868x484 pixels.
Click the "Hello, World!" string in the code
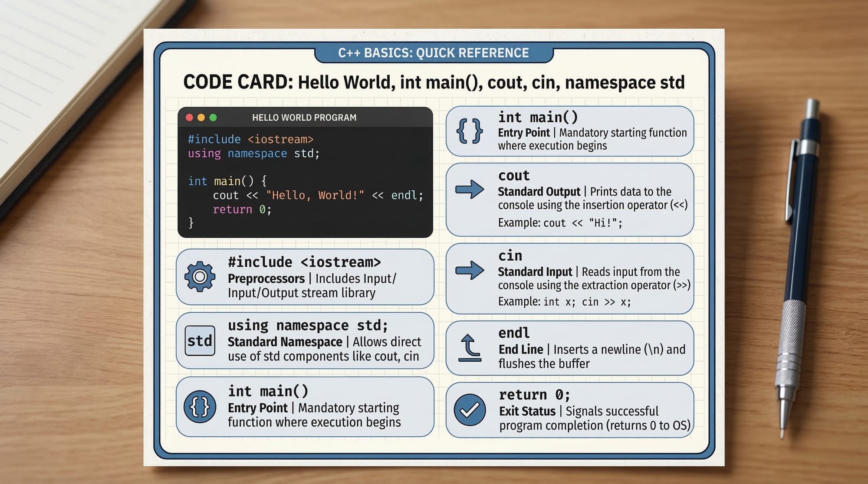[315, 195]
